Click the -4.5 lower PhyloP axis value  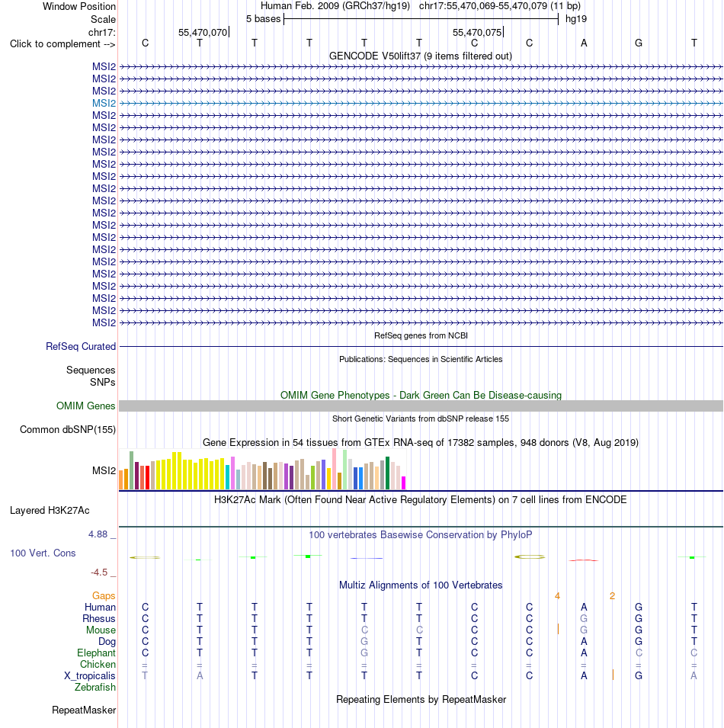coord(99,572)
